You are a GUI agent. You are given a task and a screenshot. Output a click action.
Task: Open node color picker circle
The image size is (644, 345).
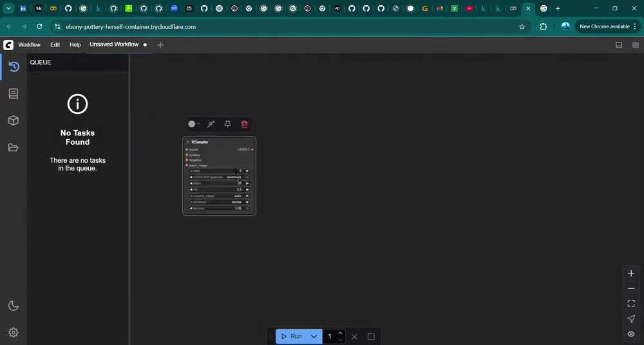point(191,124)
